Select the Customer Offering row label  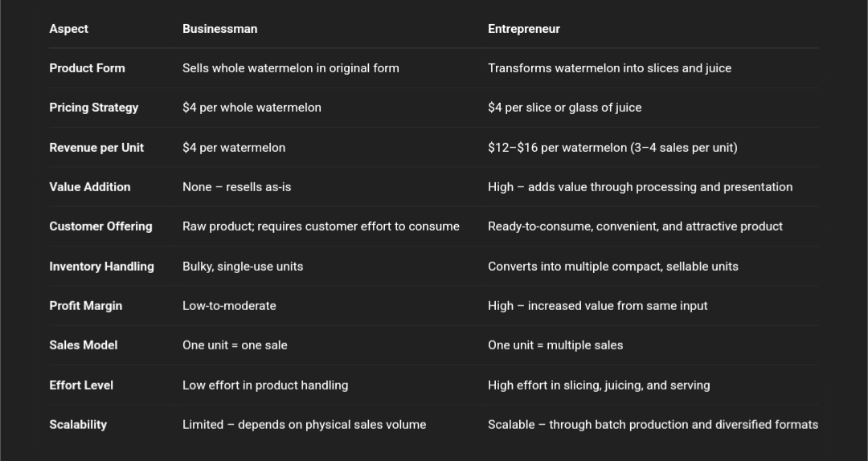tap(100, 226)
